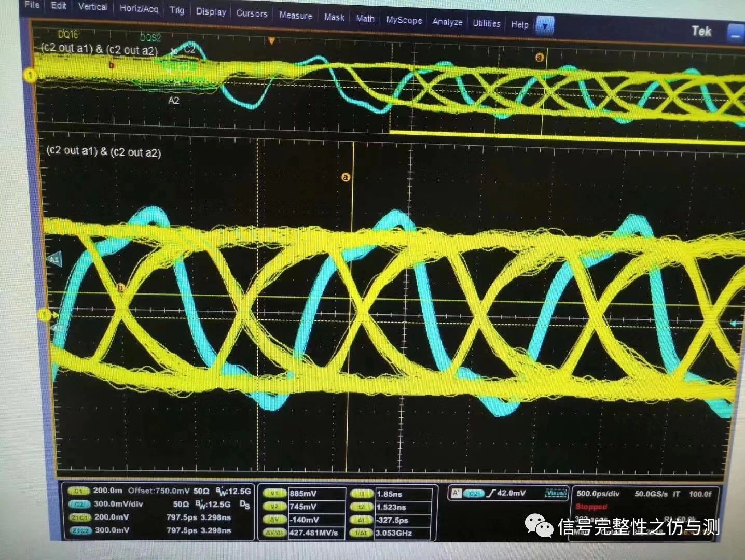The image size is (745, 560).
Task: Click the V1 cursor readout badge
Action: (x=275, y=494)
